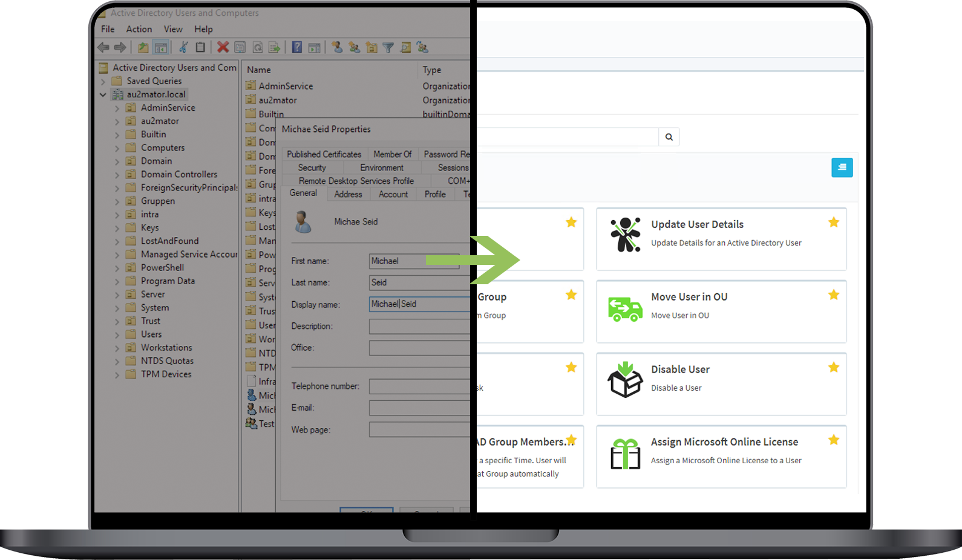The image size is (962, 560).
Task: Click the blue Help question mark icon
Action: [x=296, y=47]
